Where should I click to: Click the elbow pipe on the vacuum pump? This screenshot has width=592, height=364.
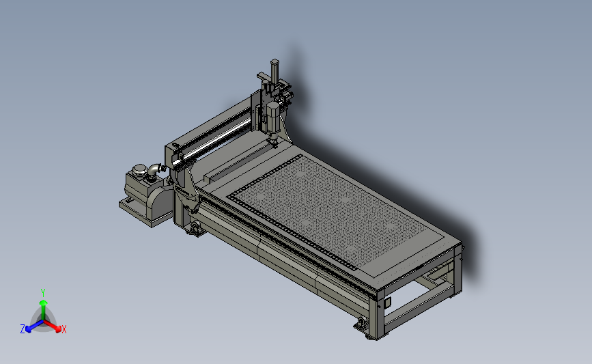(x=155, y=169)
